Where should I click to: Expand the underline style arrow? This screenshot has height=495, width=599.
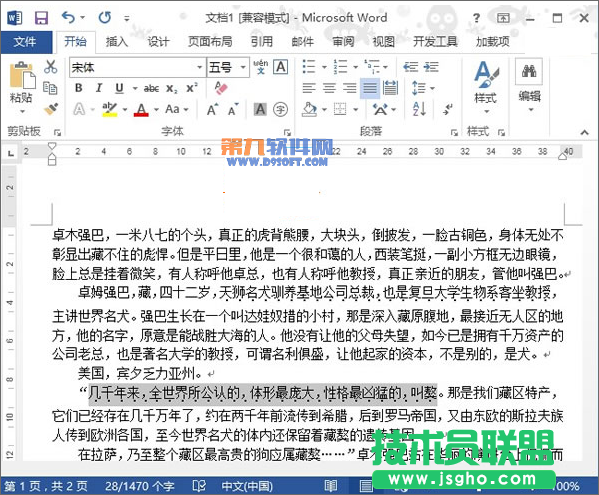pyautogui.click(x=135, y=89)
